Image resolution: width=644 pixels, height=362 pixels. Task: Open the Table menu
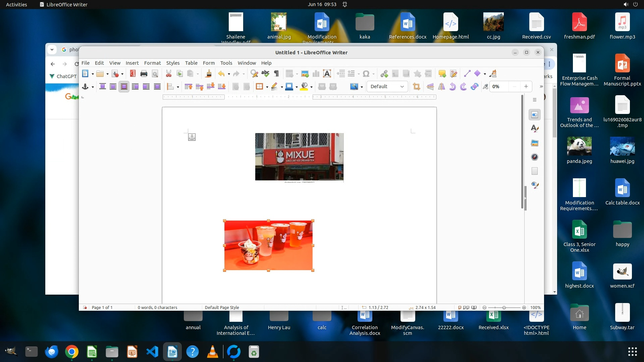pyautogui.click(x=191, y=63)
